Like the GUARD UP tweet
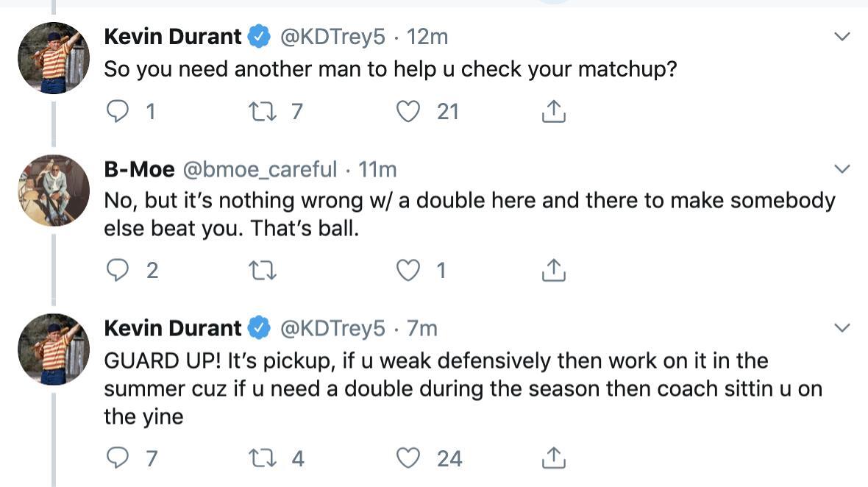The image size is (868, 487). click(x=408, y=458)
